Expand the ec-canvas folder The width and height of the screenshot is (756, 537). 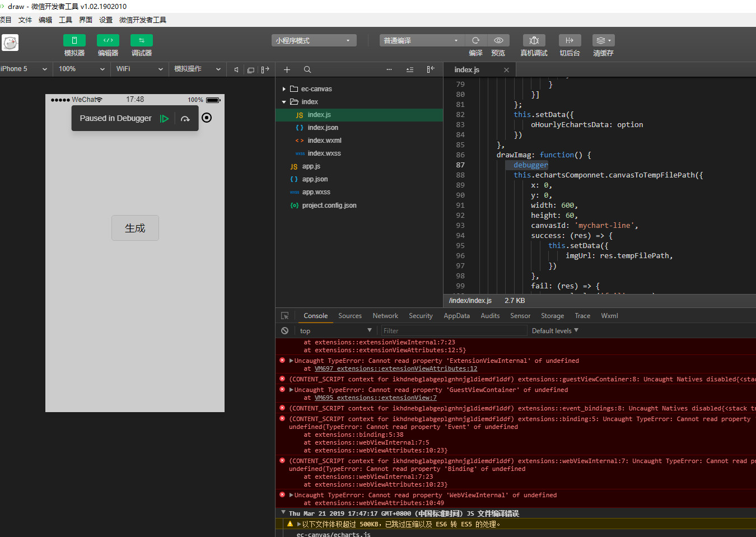click(x=316, y=89)
